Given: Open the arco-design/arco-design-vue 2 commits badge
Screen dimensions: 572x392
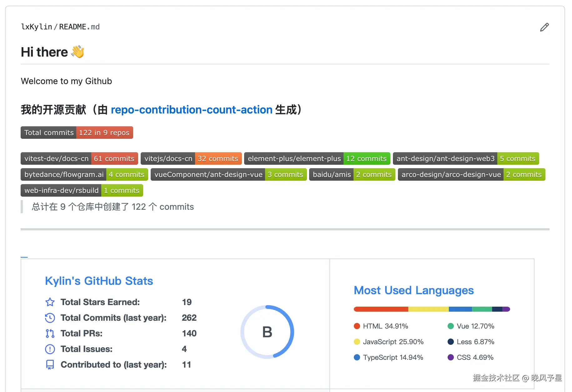Looking at the screenshot, I should (x=472, y=174).
